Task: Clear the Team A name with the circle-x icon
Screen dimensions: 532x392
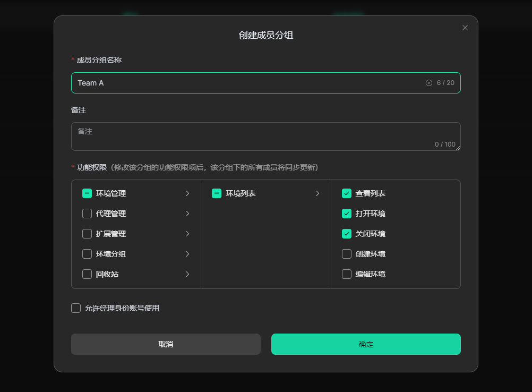Action: (429, 83)
